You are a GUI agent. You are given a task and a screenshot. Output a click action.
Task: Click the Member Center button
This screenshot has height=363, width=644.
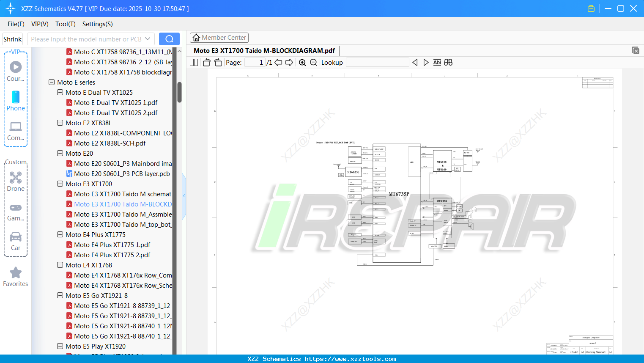coord(219,37)
